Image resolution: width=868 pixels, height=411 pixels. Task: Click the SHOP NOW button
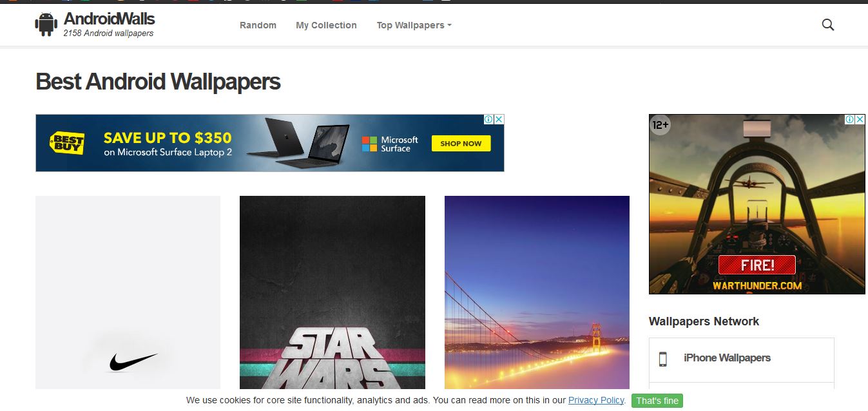461,143
